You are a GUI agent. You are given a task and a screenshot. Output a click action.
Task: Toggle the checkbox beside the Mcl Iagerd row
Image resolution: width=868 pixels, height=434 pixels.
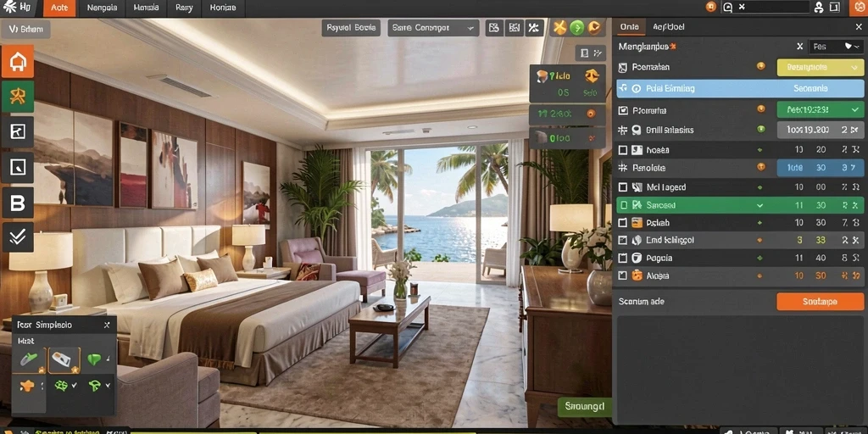622,187
